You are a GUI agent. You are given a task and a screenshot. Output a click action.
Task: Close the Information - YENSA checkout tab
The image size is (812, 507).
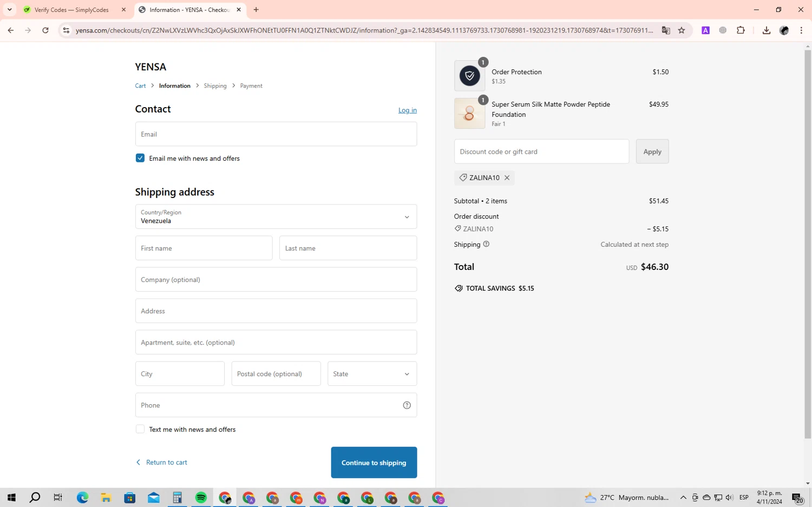coord(239,10)
